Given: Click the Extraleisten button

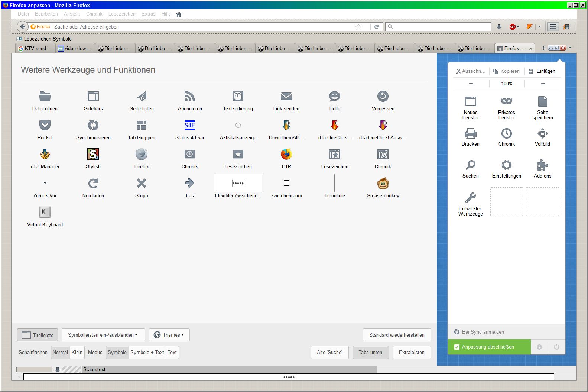Looking at the screenshot, I should (412, 353).
